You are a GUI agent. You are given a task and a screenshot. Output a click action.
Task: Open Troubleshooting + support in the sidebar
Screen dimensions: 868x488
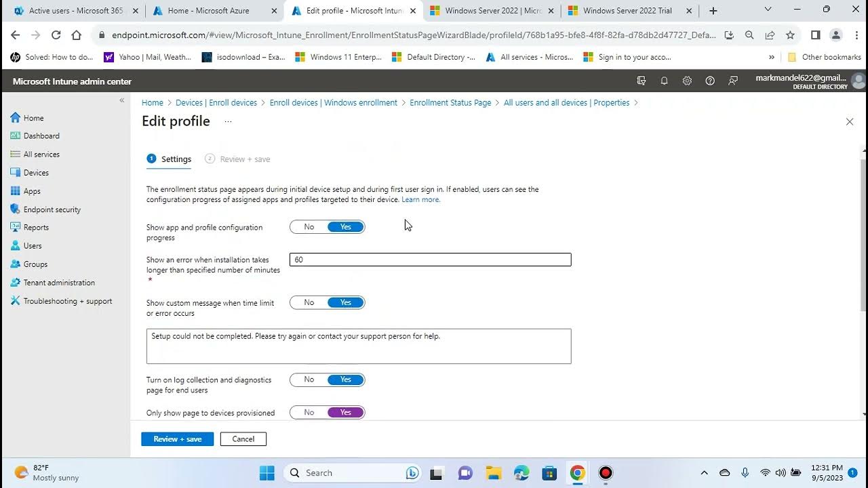pyautogui.click(x=61, y=301)
